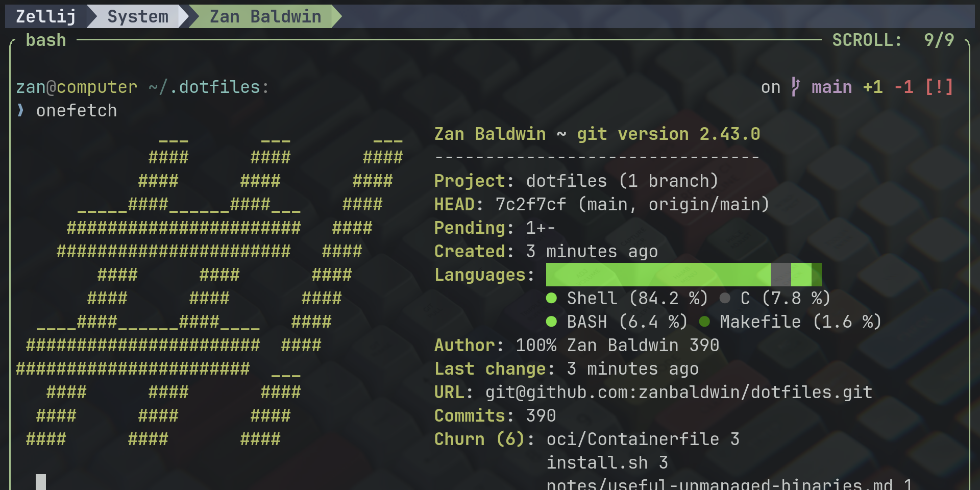Click the gray C segment of language bar
This screenshot has width=980, height=490.
781,275
